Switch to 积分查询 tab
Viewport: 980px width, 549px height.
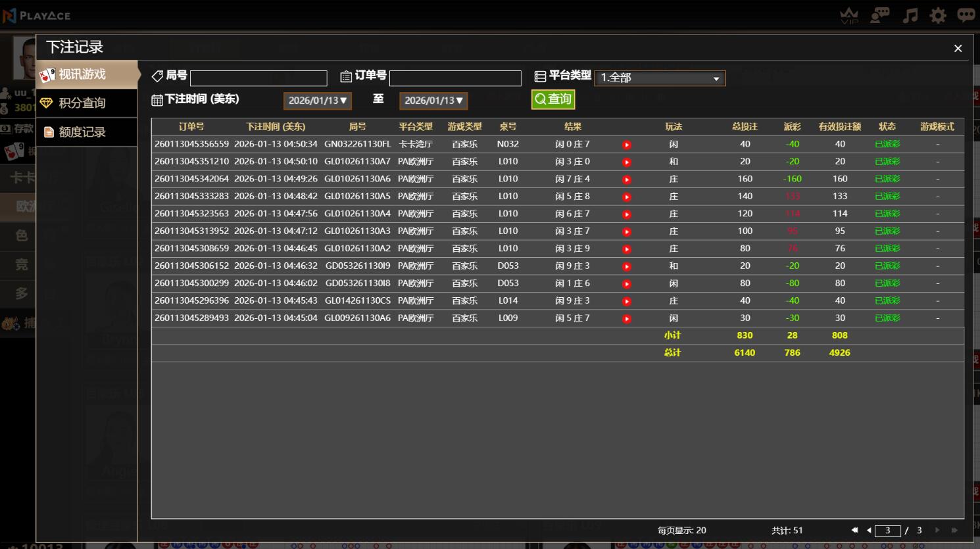point(87,103)
